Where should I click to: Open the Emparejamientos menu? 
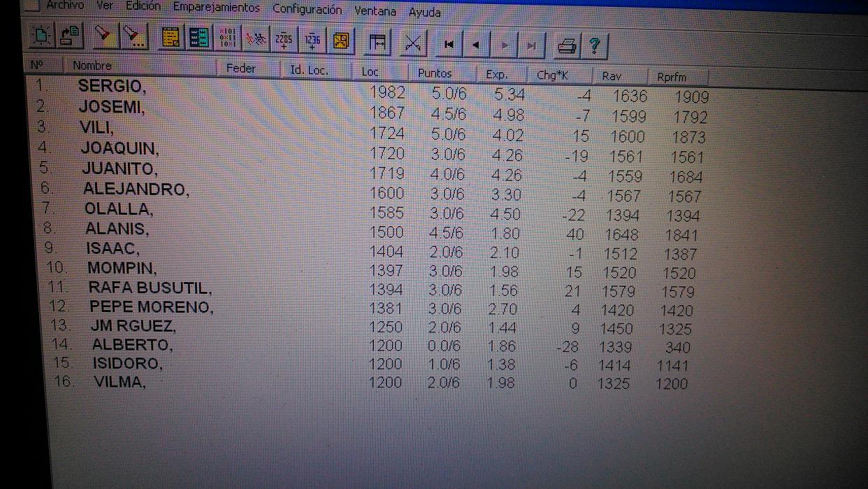coord(216,8)
